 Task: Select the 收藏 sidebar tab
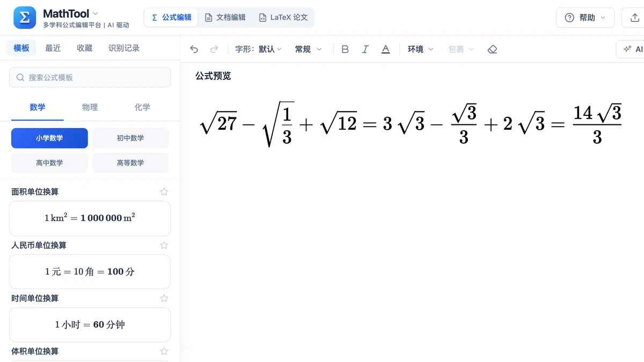[85, 48]
